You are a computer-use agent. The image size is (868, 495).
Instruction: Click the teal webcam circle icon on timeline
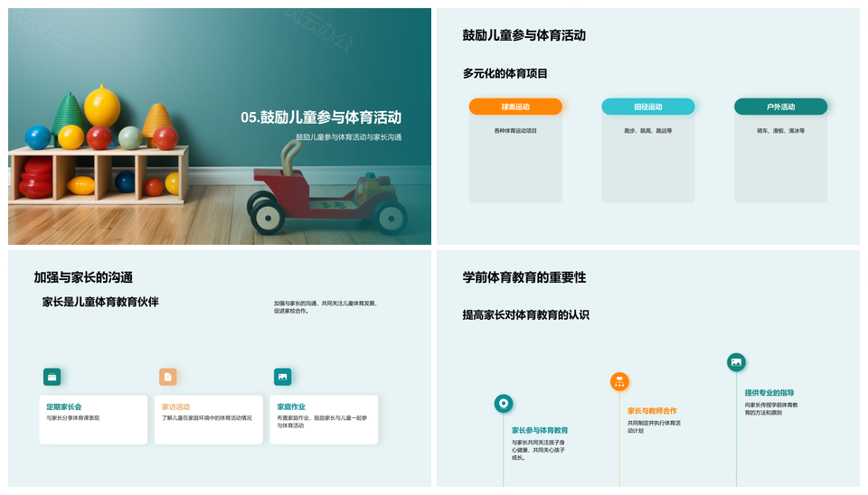504,404
